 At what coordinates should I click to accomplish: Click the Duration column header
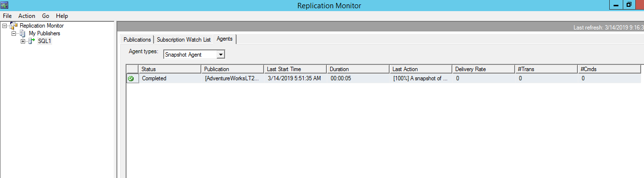358,69
